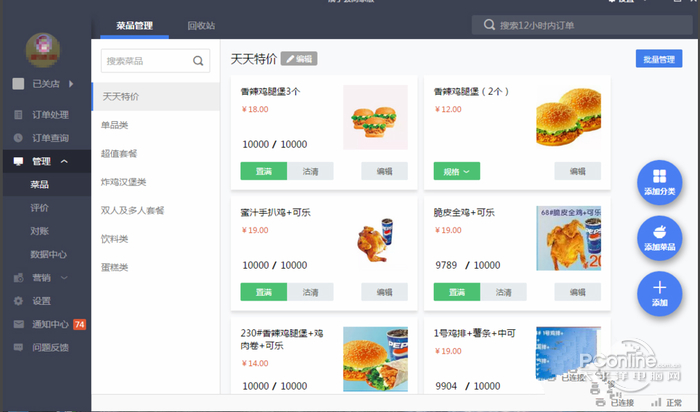The image size is (700, 412).
Task: Click 置满 for 蜜汁手扒鸡+可乐
Action: (x=263, y=292)
